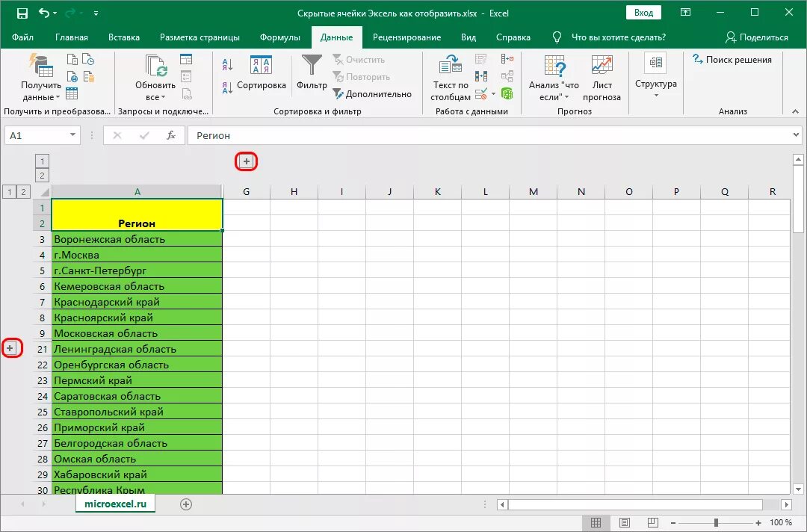Expand the hidden rows with plus beside row 21
This screenshot has width=807, height=532.
pos(10,348)
